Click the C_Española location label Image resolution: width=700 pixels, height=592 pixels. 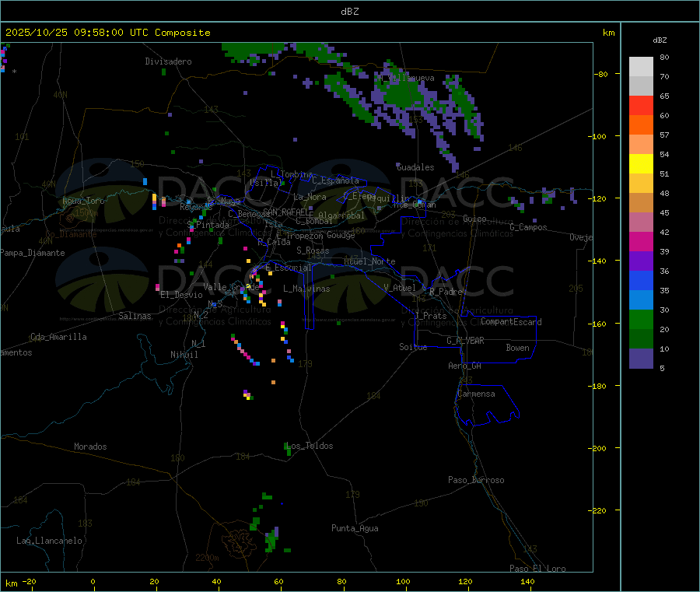tap(335, 180)
